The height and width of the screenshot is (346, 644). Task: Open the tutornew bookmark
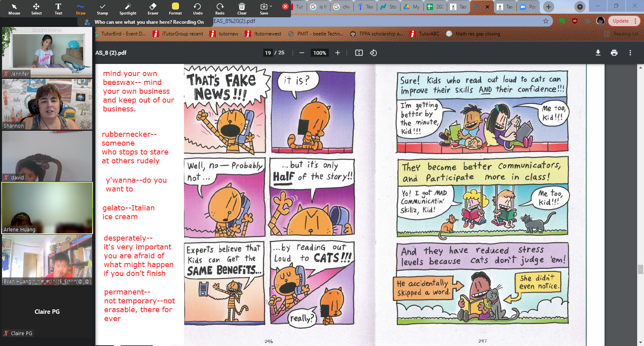click(x=224, y=34)
